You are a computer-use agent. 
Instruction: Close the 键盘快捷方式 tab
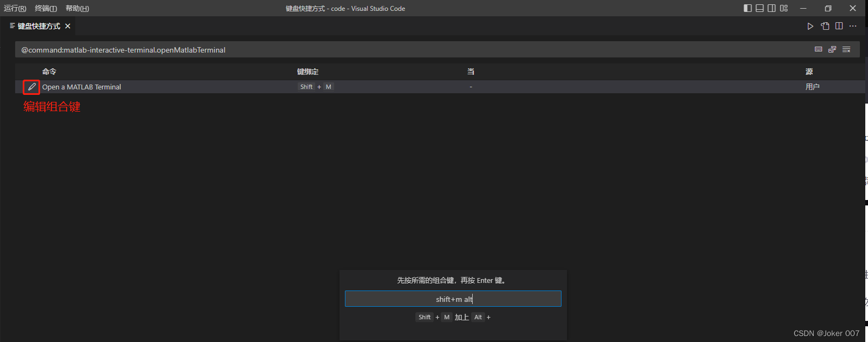coord(68,26)
